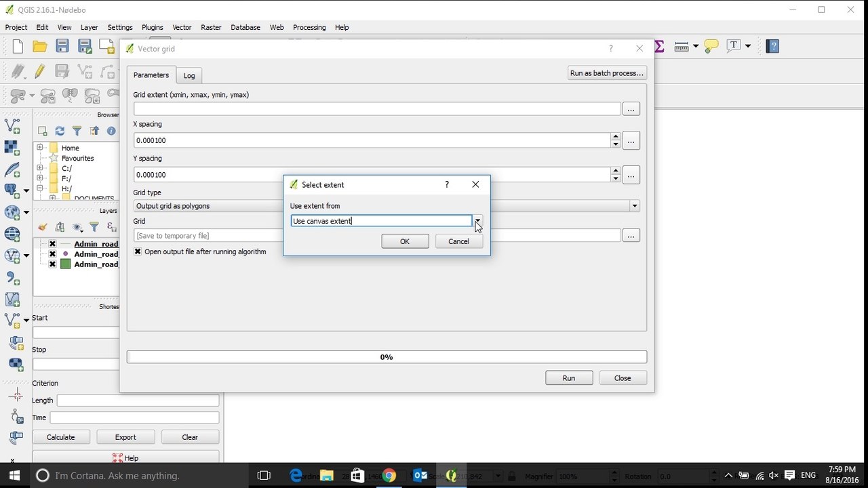This screenshot has height=488, width=868.
Task: Add a delimited text layer with the comma icon
Action: pos(12,277)
